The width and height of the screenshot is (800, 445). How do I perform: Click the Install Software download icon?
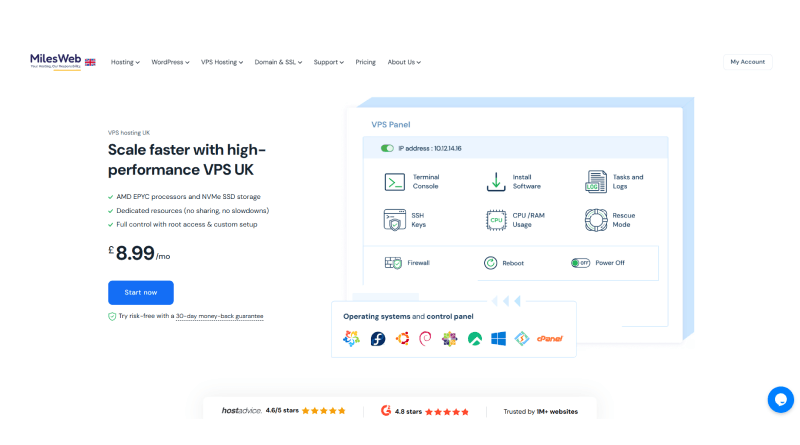pos(496,182)
